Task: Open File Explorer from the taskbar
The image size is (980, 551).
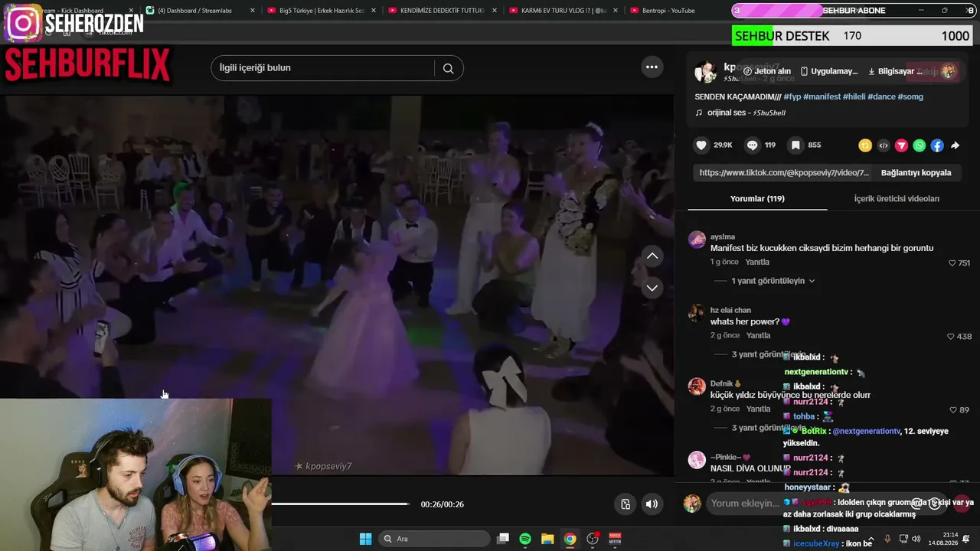Action: [547, 539]
